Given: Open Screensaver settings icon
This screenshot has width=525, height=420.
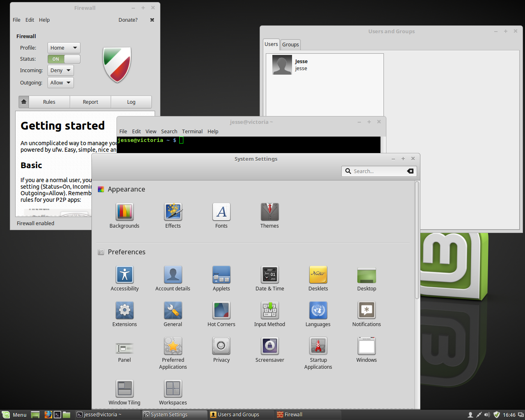Looking at the screenshot, I should 269,346.
